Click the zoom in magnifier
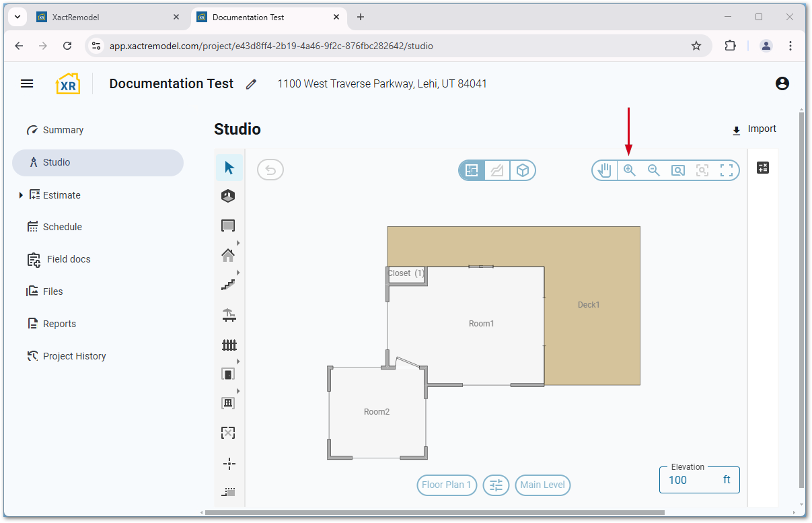 [630, 170]
